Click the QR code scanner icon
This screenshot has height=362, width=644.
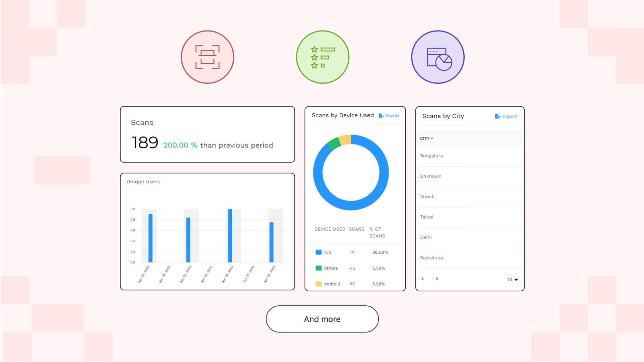coord(207,57)
